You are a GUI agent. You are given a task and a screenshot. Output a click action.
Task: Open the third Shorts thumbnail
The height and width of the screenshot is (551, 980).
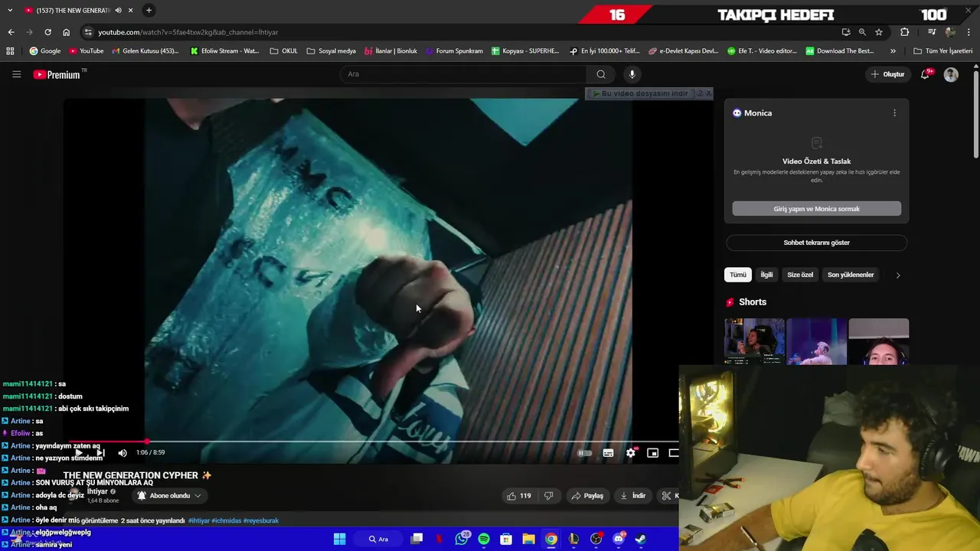pyautogui.click(x=878, y=341)
